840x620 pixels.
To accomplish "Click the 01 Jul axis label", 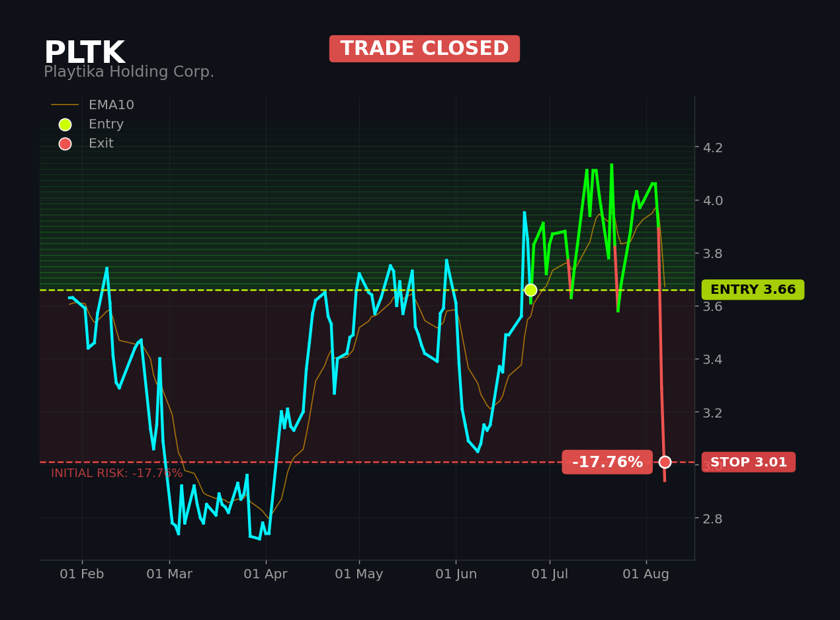I will point(550,574).
